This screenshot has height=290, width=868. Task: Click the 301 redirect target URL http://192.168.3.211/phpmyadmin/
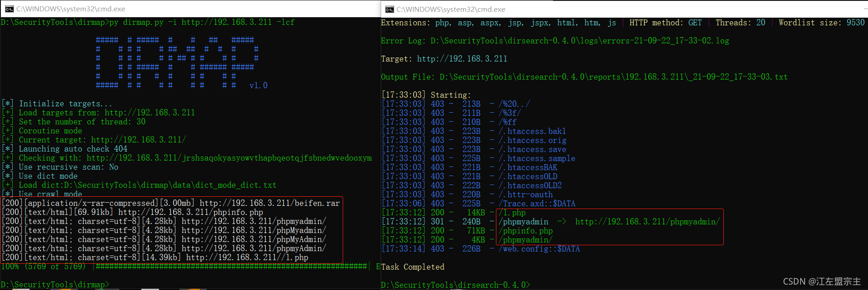pyautogui.click(x=648, y=222)
